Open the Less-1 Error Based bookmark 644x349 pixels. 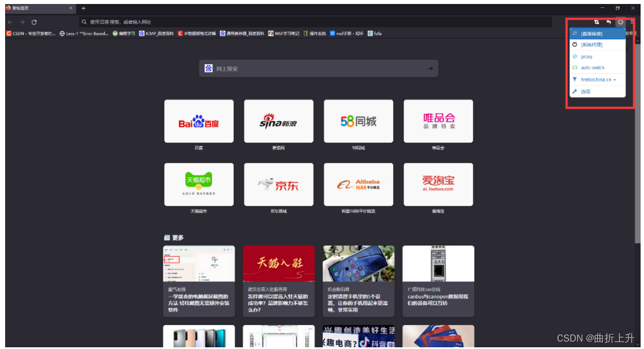click(84, 34)
